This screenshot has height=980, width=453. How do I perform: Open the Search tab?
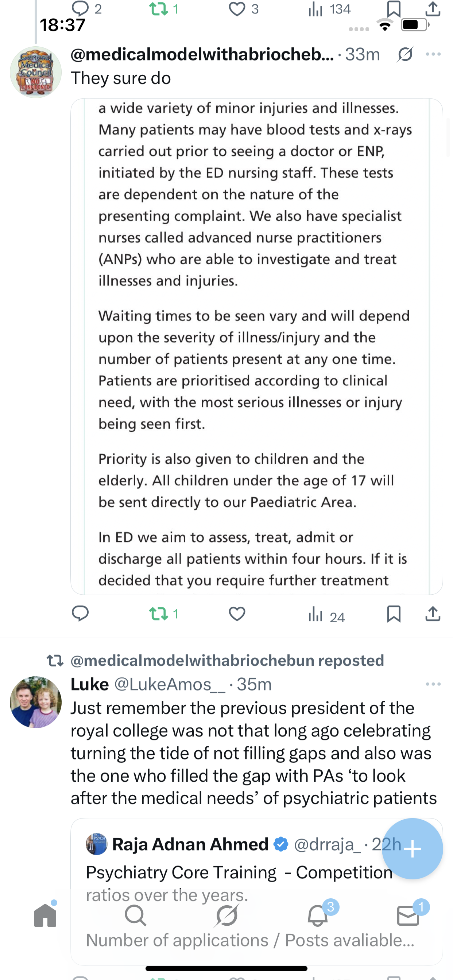135,915
